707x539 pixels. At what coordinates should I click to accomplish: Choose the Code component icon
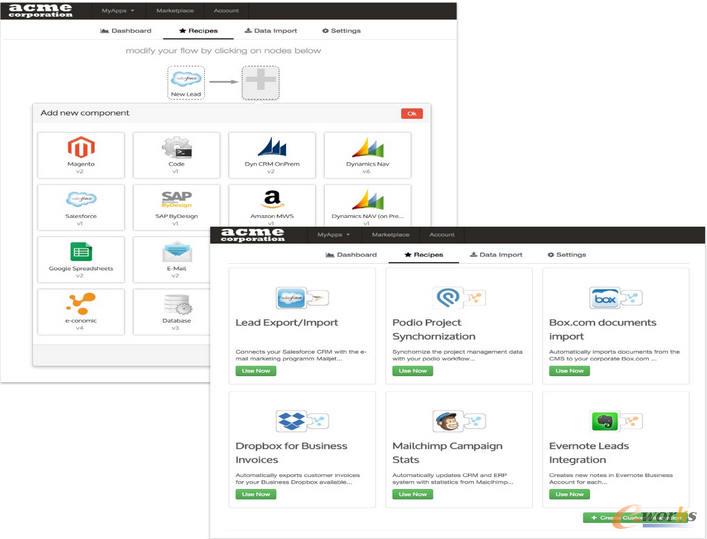pos(176,148)
